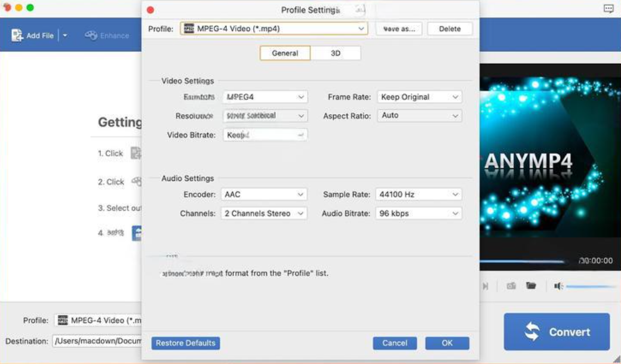Click the window resize grip at bottom right

pyautogui.click(x=616, y=359)
